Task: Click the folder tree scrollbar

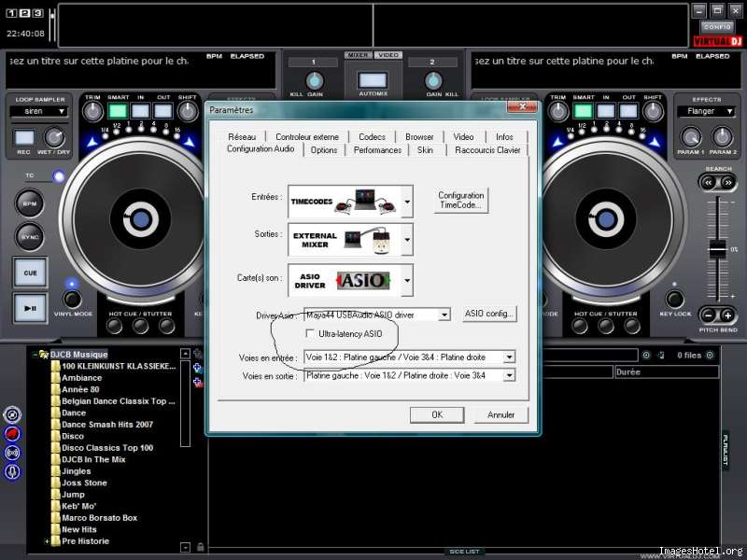Action: click(x=185, y=403)
